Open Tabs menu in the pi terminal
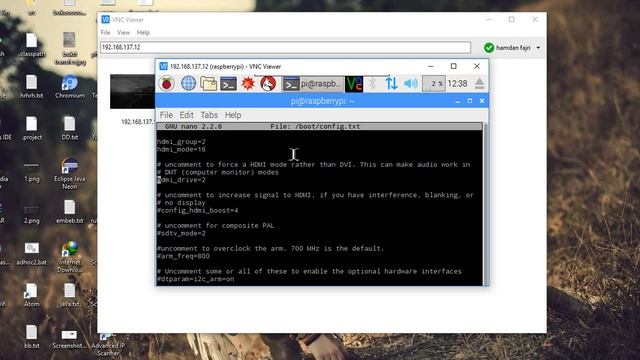Screen dimensions: 640x360 pos(209,115)
